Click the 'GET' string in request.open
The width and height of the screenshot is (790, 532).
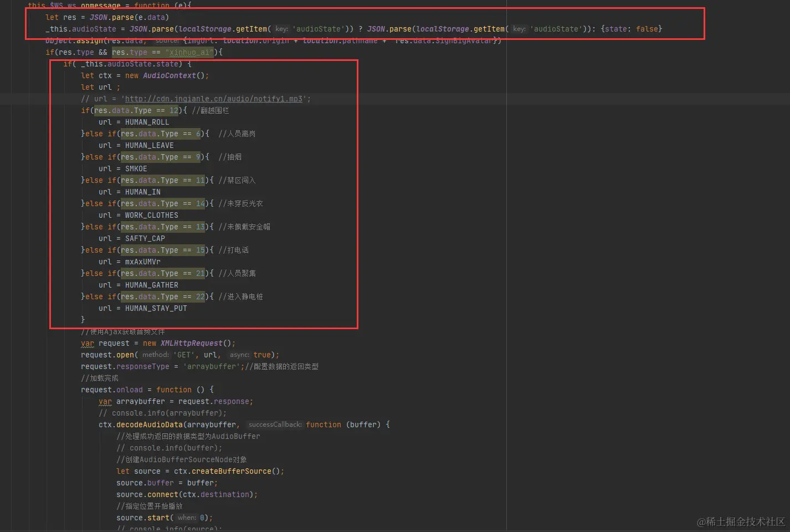tap(184, 355)
